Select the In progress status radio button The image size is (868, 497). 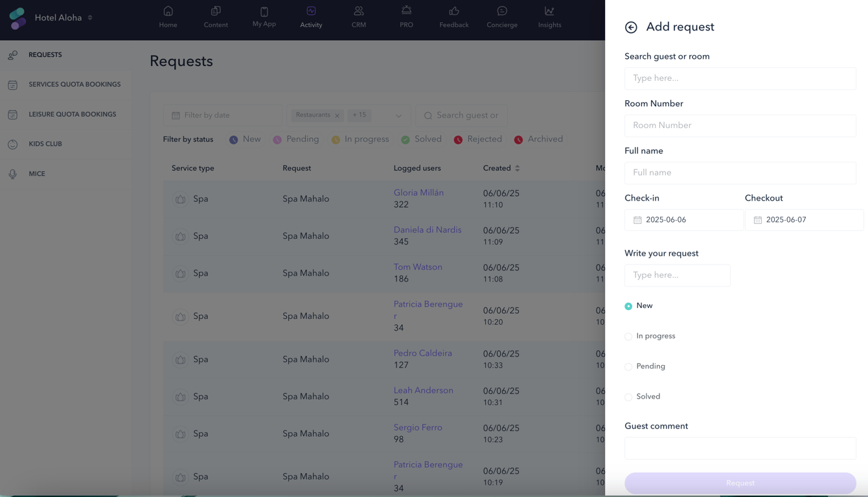point(628,336)
